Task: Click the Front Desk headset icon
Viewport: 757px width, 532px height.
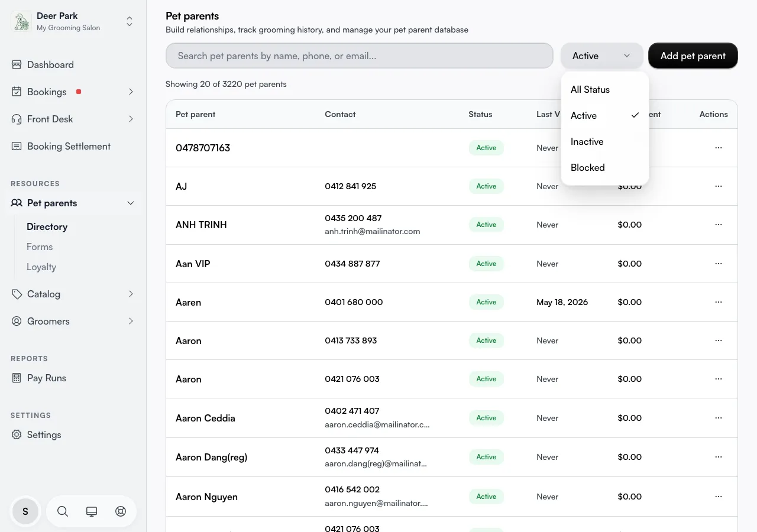Action: click(17, 119)
